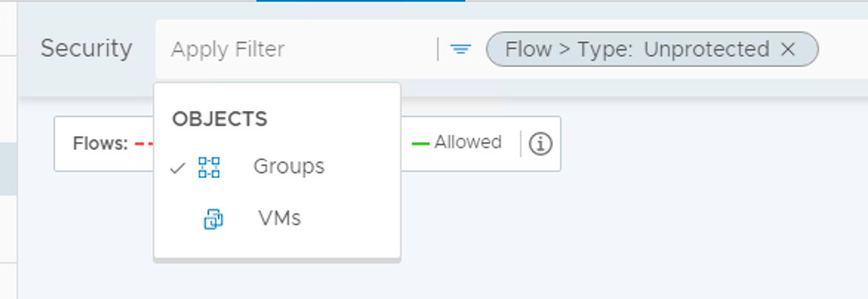Toggle the checkmark beside Groups

tap(177, 168)
